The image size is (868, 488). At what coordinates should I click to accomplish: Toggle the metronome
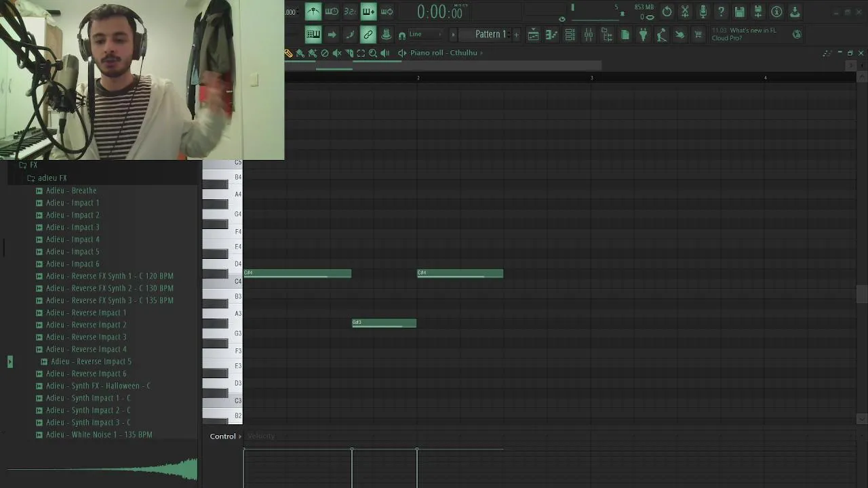coord(313,12)
